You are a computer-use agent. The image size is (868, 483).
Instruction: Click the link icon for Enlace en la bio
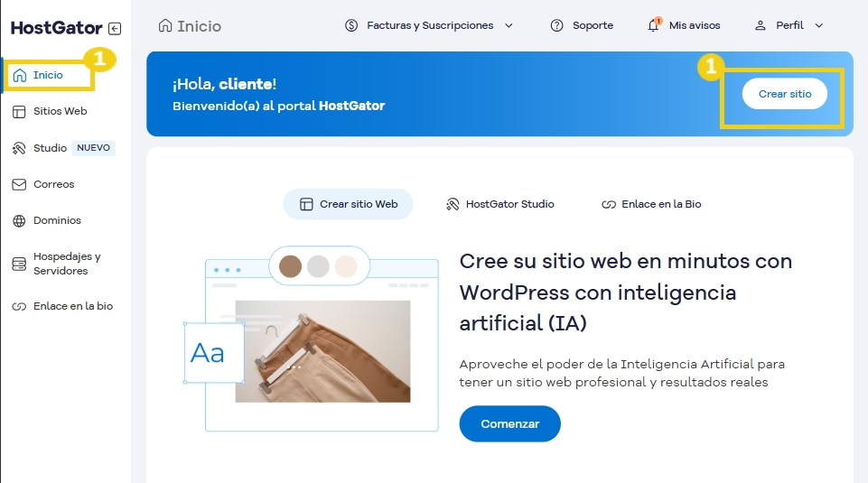tap(19, 307)
